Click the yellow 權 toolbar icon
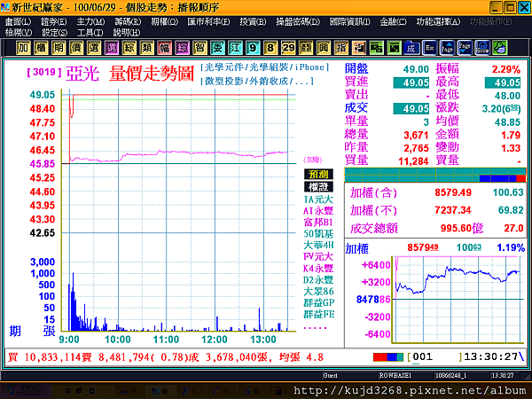This screenshot has height=399, width=532. (x=41, y=48)
